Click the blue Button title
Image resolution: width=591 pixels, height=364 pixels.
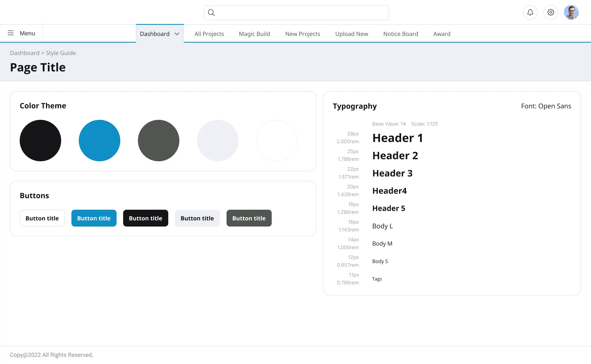point(94,218)
